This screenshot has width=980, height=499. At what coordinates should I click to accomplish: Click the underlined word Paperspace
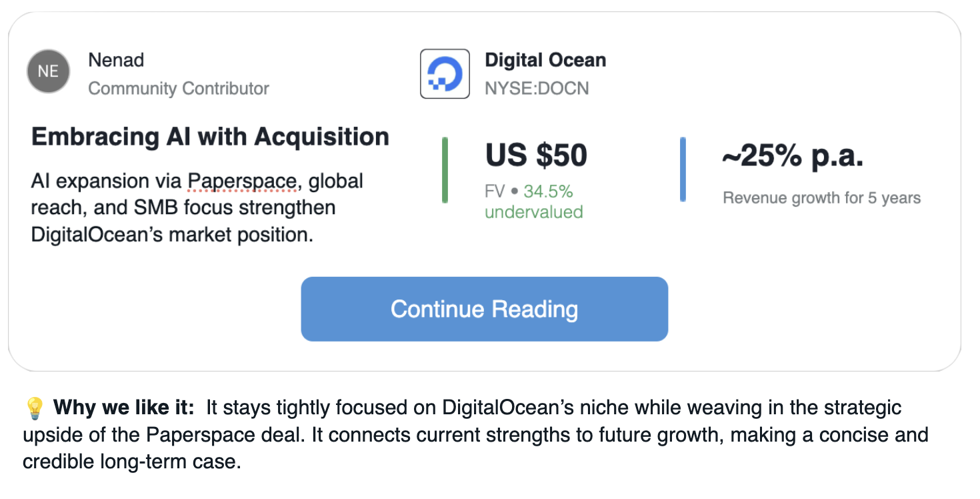click(x=241, y=181)
